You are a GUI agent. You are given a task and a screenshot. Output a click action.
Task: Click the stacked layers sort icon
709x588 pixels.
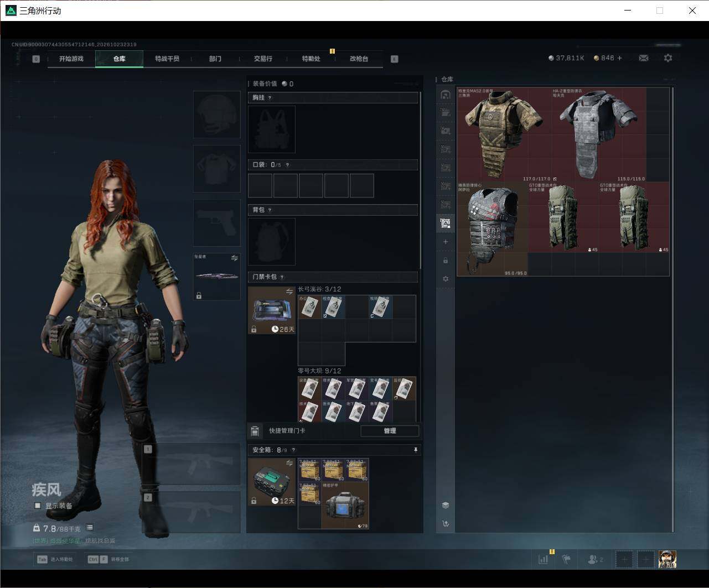[446, 506]
